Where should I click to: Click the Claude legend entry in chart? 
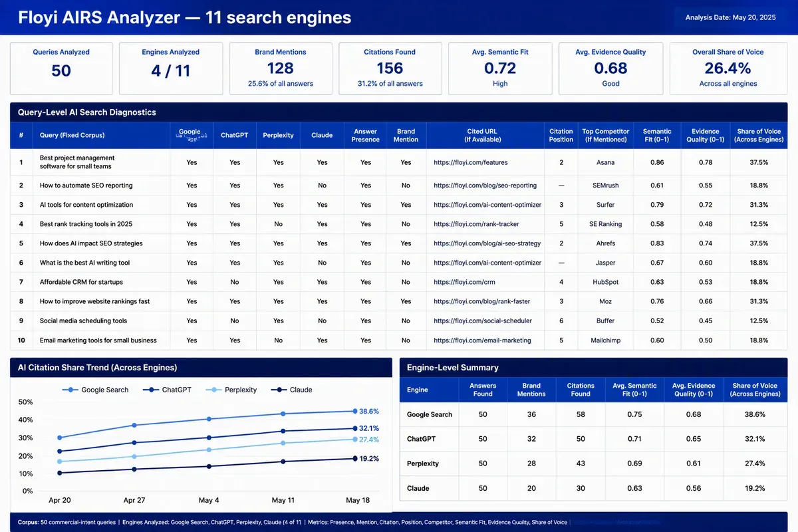click(291, 390)
